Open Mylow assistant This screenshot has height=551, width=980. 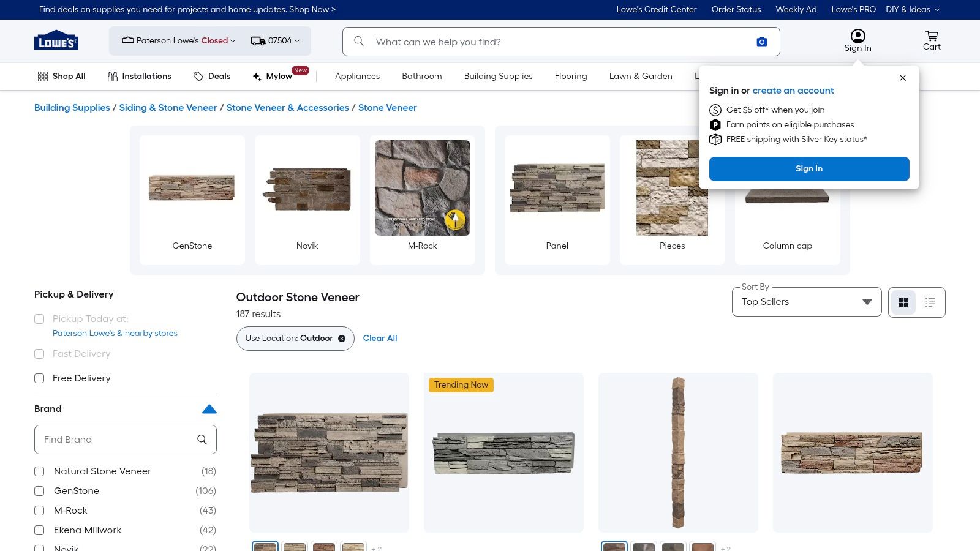point(273,77)
